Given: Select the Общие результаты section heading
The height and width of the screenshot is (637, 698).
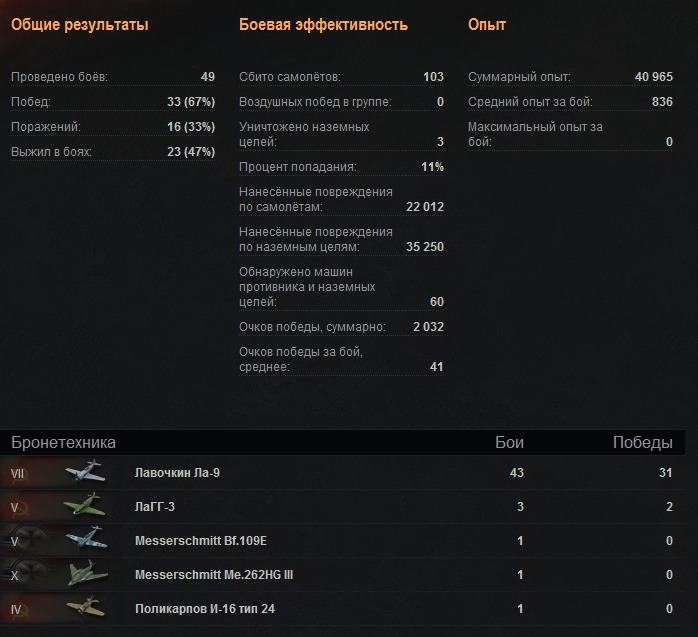Looking at the screenshot, I should [x=80, y=25].
